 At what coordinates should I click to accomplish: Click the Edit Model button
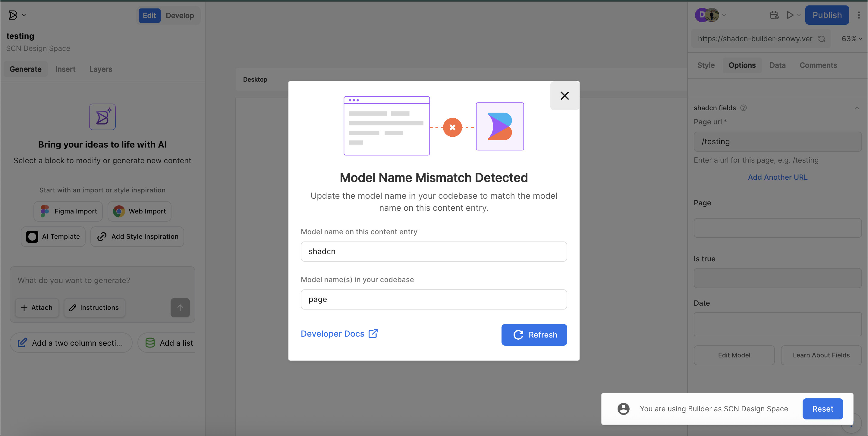pyautogui.click(x=734, y=355)
